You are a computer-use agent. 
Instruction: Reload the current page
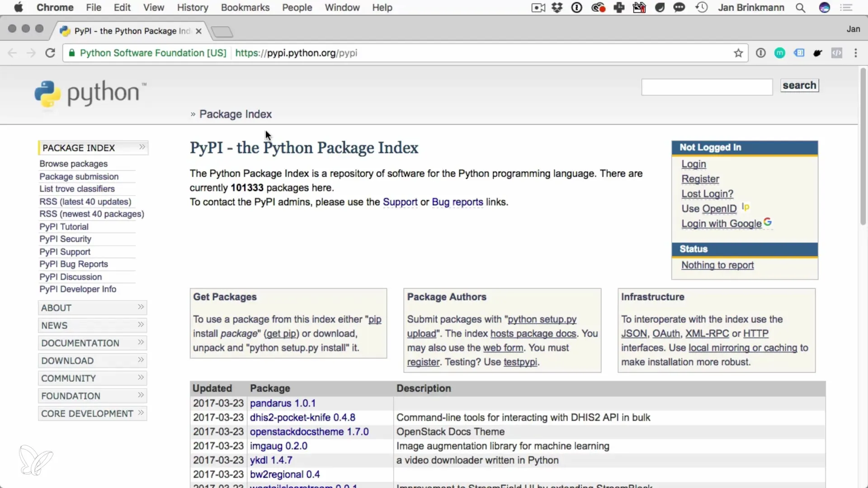tap(50, 53)
